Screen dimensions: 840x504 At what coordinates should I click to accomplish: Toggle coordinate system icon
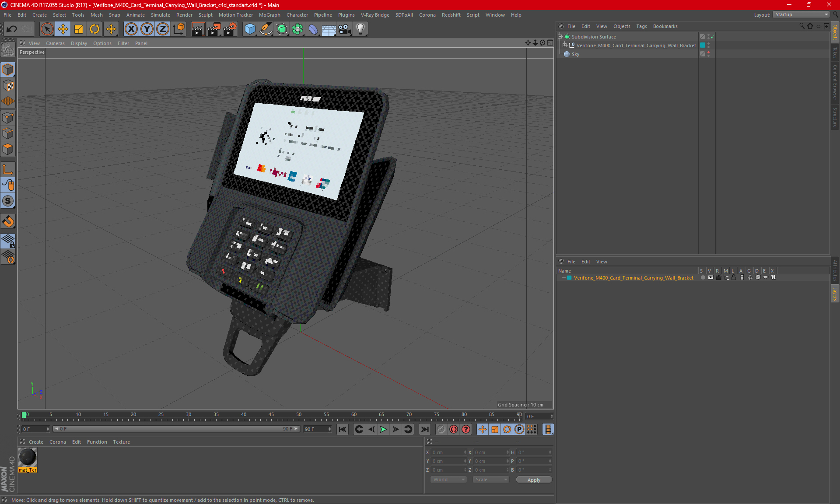click(x=178, y=29)
